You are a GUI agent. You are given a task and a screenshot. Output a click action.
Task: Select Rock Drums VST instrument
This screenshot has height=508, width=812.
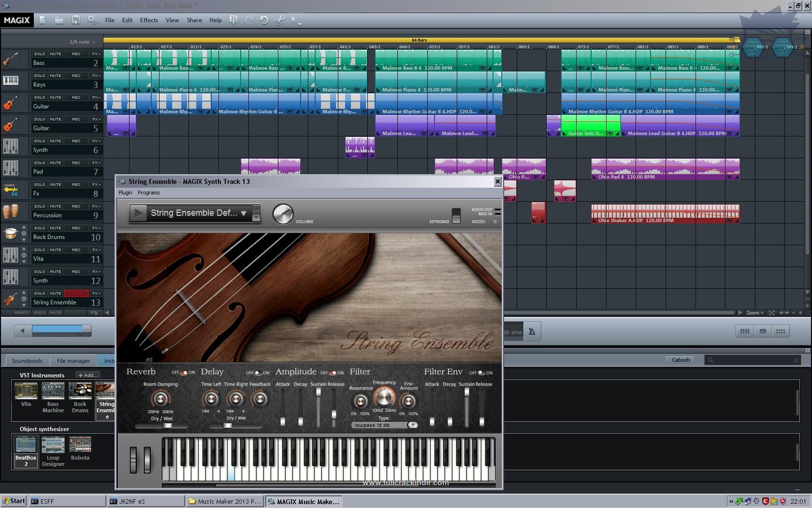coord(80,398)
